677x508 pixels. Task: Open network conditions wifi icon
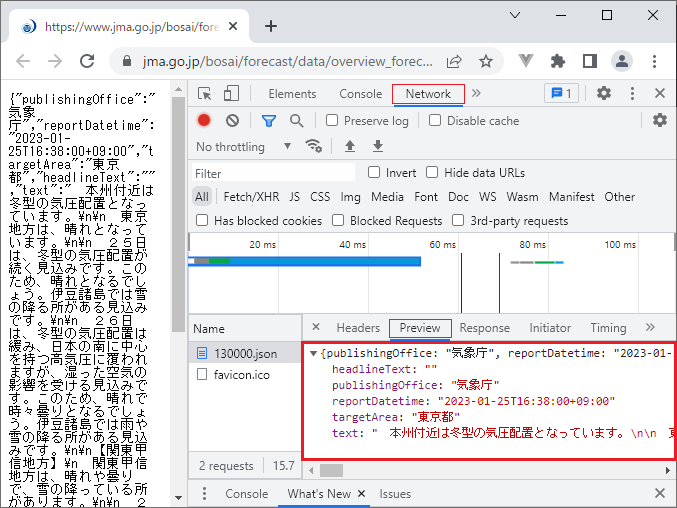click(313, 146)
